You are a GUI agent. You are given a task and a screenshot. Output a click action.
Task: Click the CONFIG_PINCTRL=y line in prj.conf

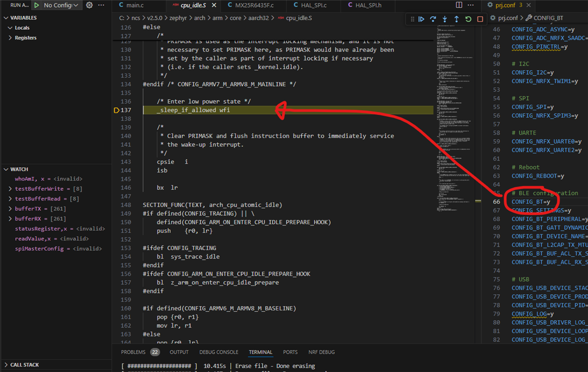539,47
